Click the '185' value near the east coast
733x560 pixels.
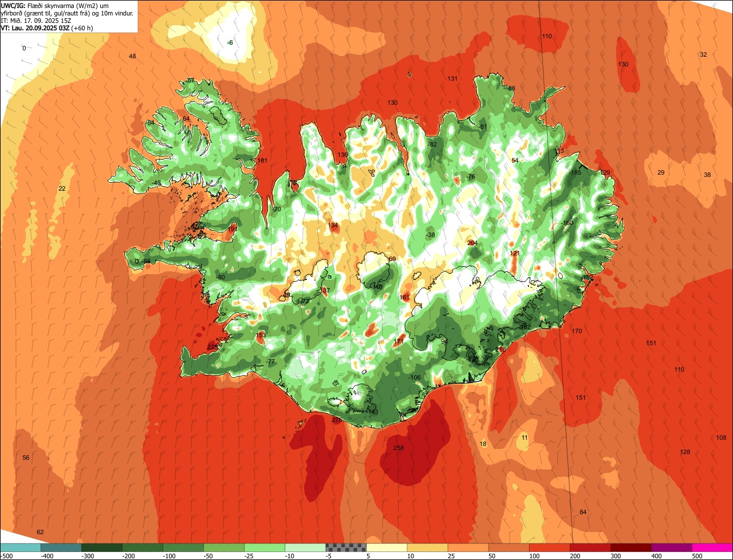[x=576, y=172]
